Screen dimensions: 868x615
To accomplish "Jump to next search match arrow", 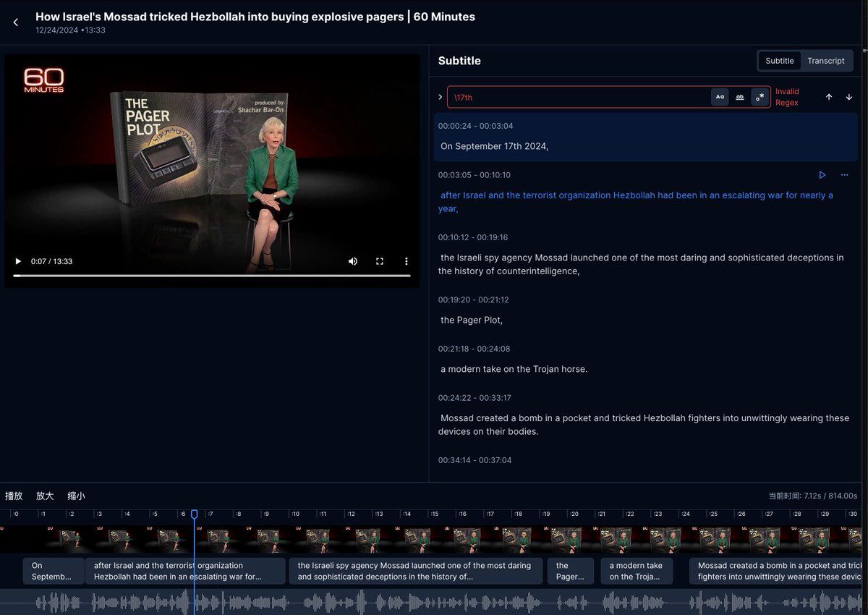I will pos(849,97).
